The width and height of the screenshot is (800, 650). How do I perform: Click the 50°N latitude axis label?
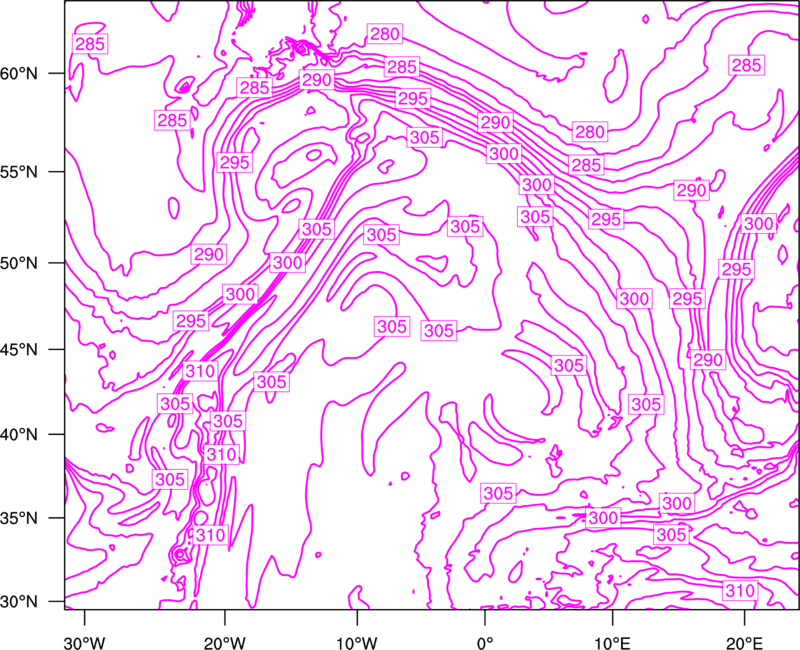click(19, 263)
